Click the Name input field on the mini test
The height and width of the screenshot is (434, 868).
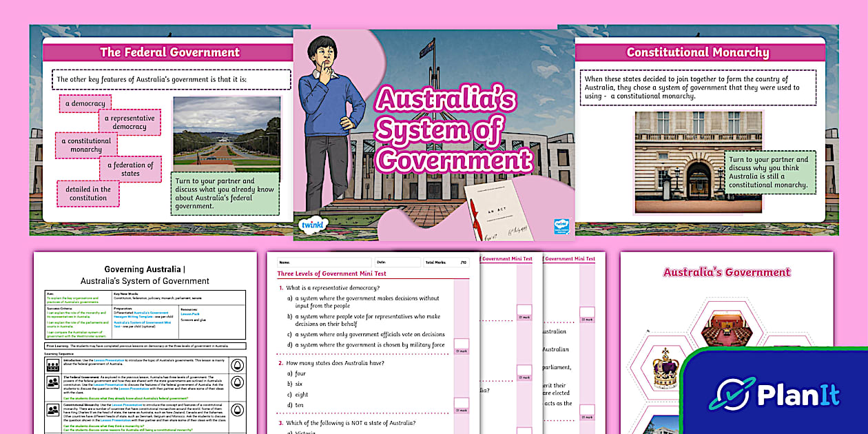pyautogui.click(x=325, y=262)
